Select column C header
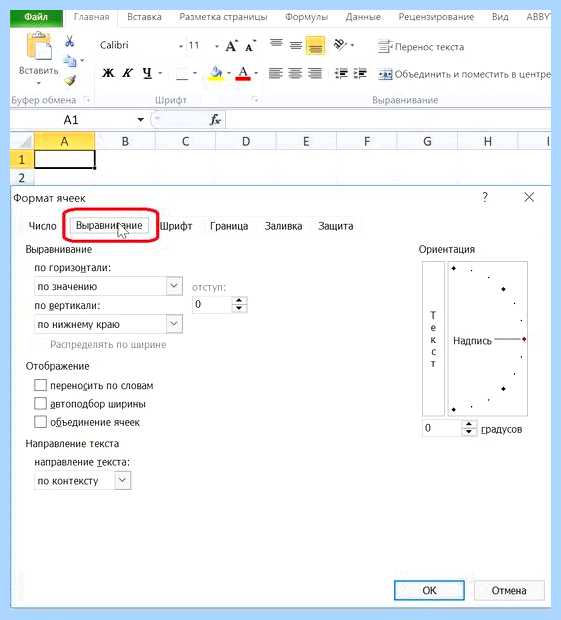The width and height of the screenshot is (561, 620). [185, 142]
